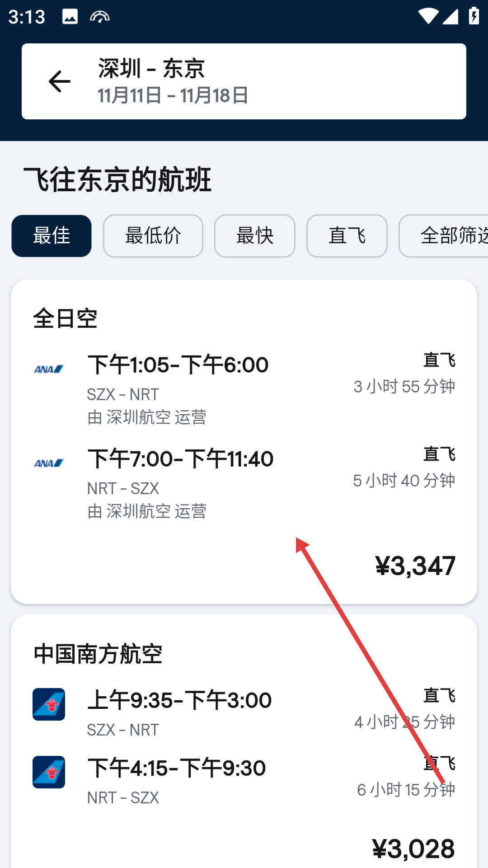Toggle the 最快 filter chip
This screenshot has width=488, height=868.
(254, 236)
